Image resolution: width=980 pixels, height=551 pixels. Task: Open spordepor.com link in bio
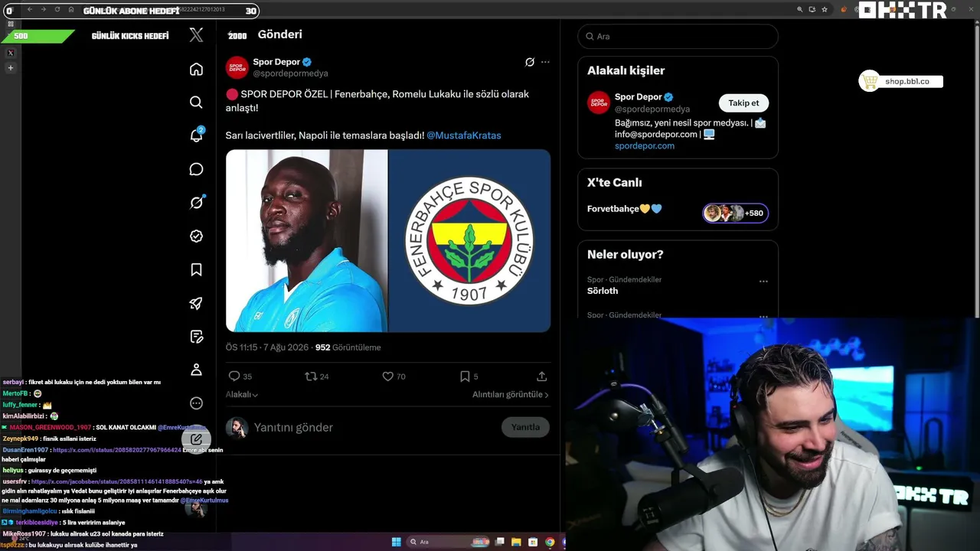[645, 145]
